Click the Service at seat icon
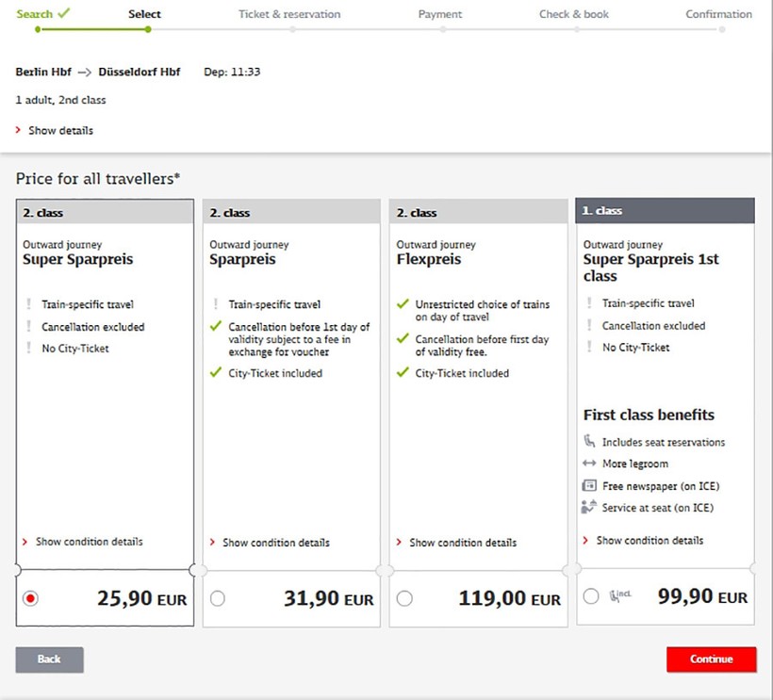The image size is (773, 700). [589, 508]
